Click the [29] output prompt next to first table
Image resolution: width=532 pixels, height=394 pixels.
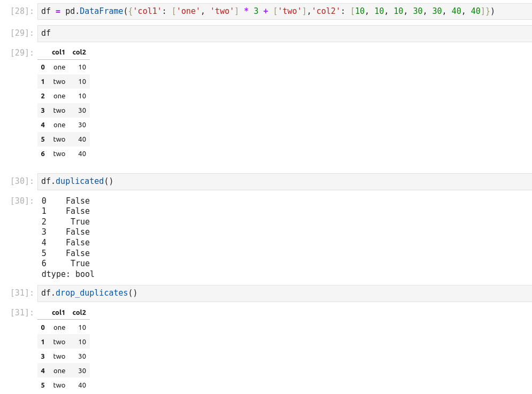pos(22,52)
